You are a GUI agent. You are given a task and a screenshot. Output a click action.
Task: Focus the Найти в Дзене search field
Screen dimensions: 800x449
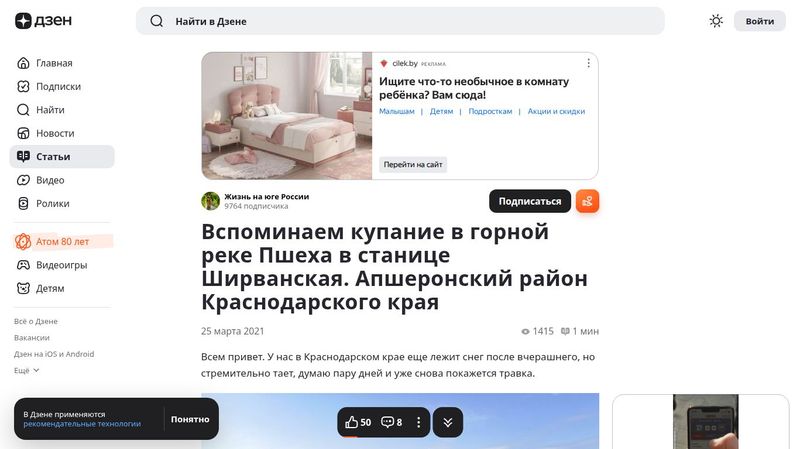pyautogui.click(x=400, y=21)
